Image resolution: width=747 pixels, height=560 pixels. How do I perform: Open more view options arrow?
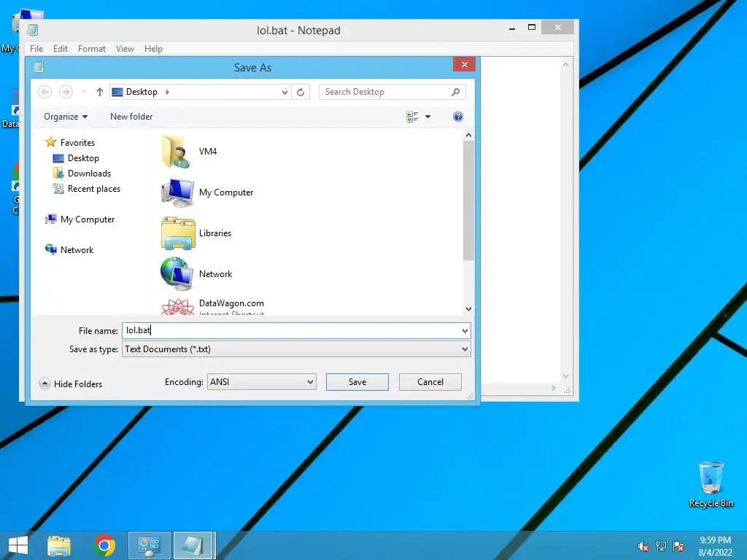point(427,117)
